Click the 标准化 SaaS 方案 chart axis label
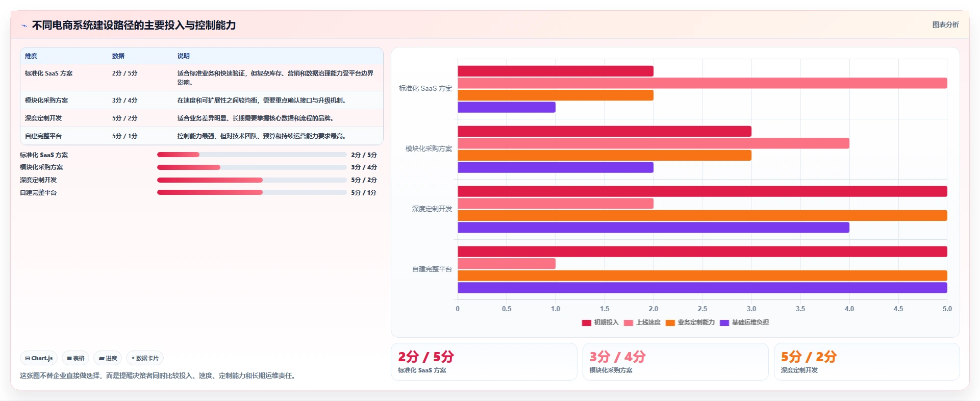 (425, 88)
